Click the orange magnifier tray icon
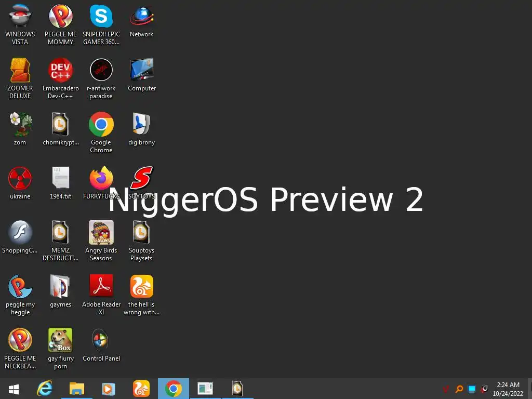Image resolution: width=532 pixels, height=399 pixels. (459, 389)
